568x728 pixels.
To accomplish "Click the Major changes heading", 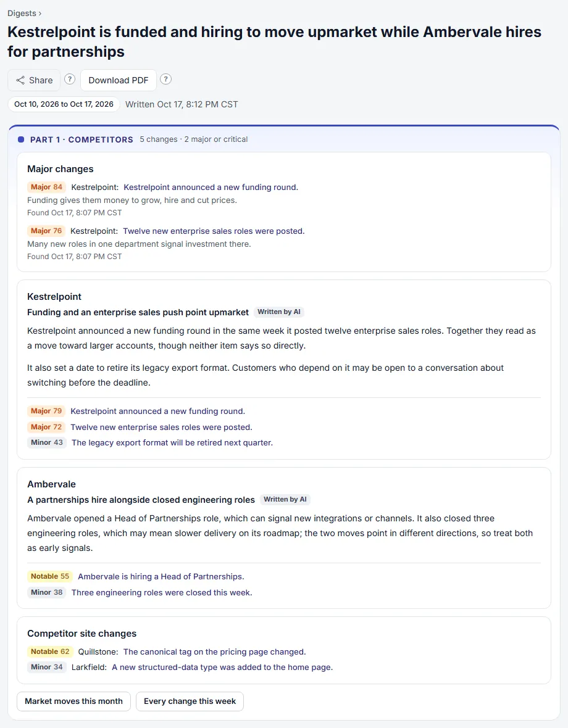I will point(61,169).
